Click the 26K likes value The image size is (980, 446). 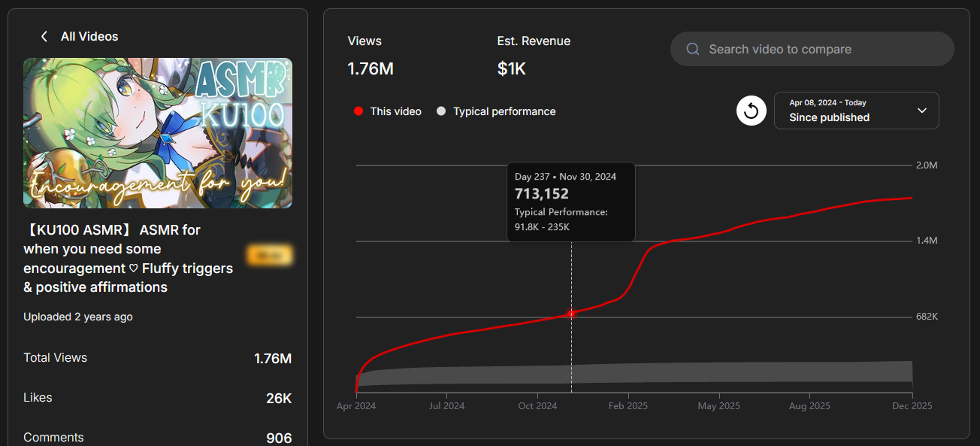(x=279, y=399)
